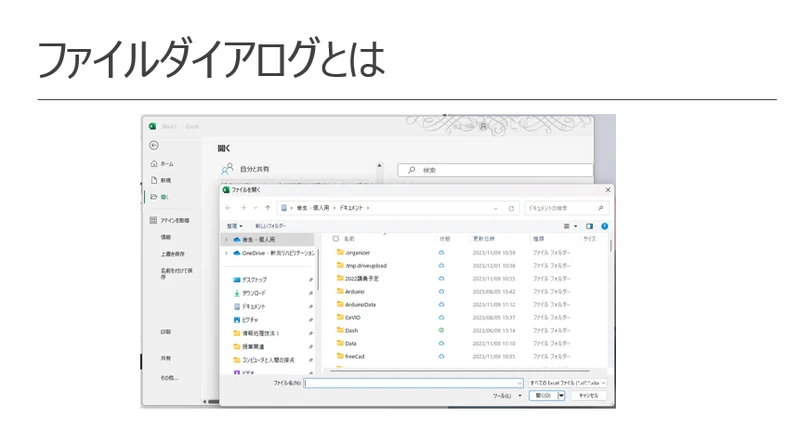Select the CeVIO folder
Viewport: 800px width, 427px height.
[x=348, y=317]
